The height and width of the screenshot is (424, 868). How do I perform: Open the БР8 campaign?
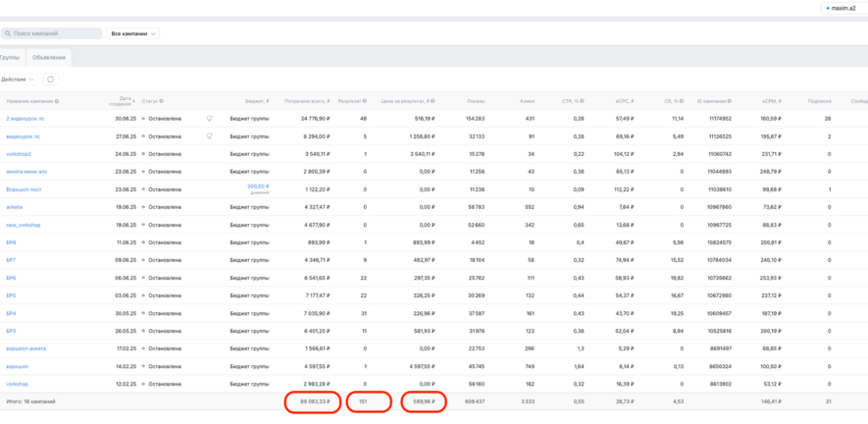click(x=11, y=242)
